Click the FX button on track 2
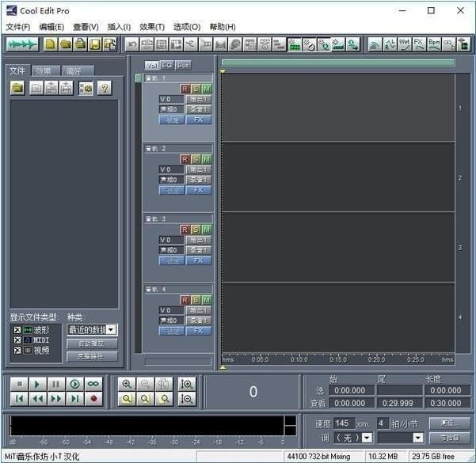Screen dimensions: 476x463 tap(198, 190)
